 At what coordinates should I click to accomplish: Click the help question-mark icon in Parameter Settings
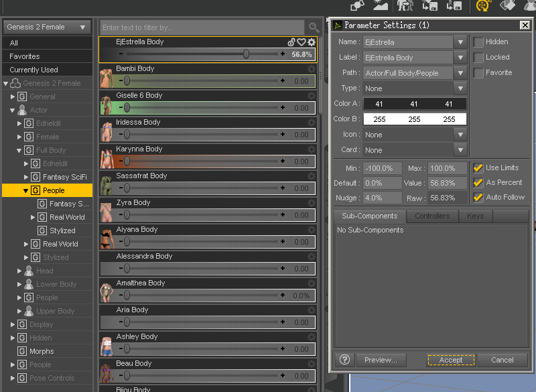pos(344,360)
